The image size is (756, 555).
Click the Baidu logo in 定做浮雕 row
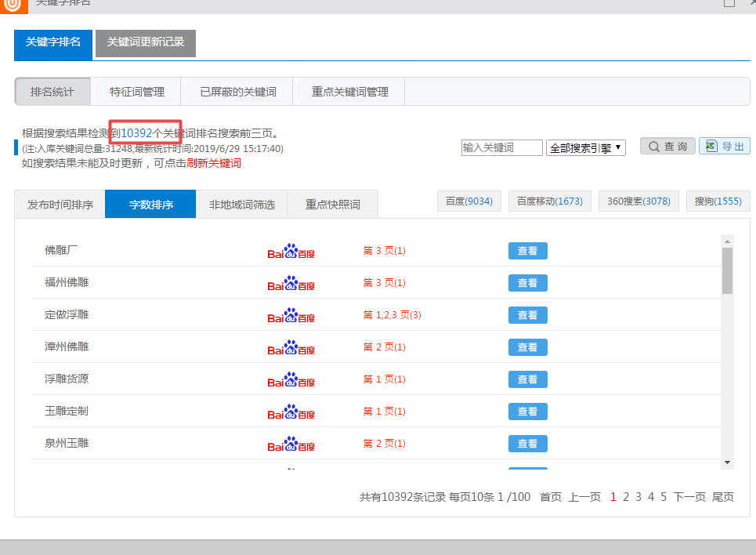(291, 315)
